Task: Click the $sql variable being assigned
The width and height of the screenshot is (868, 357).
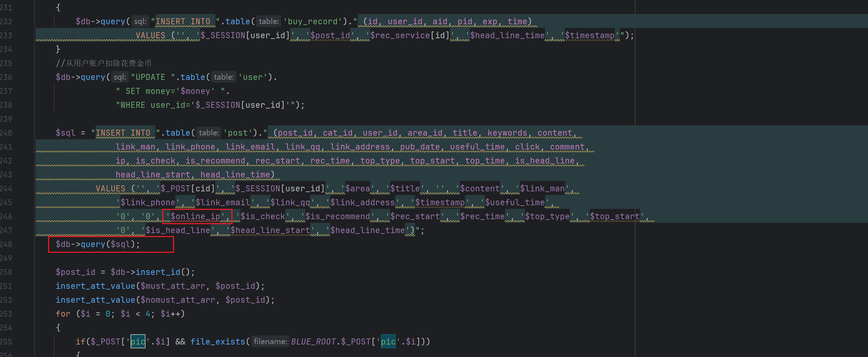Action: pos(66,133)
